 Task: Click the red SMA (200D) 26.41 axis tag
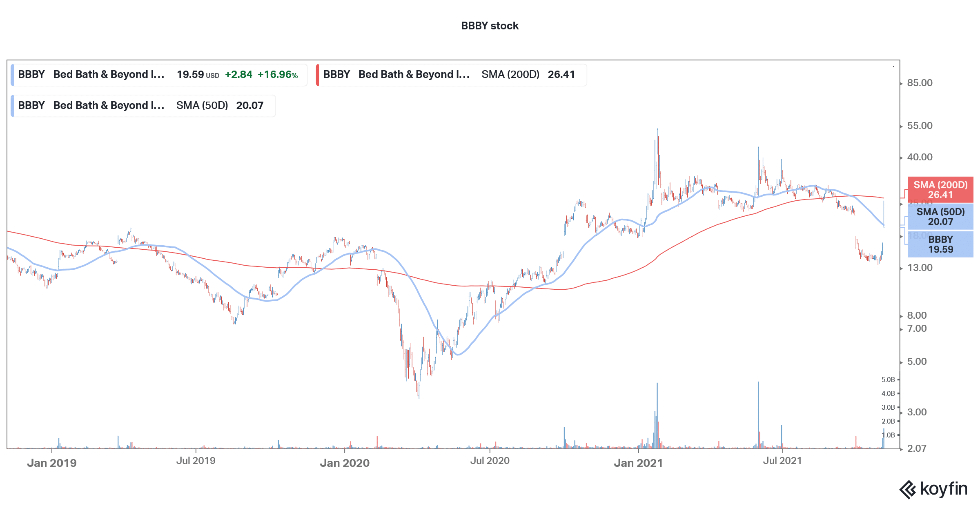pyautogui.click(x=940, y=190)
